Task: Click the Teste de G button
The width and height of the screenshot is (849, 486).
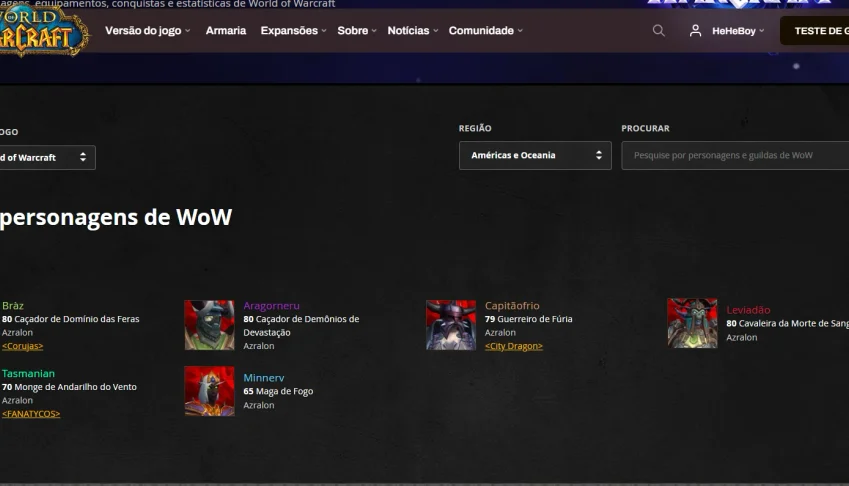Action: (x=814, y=31)
